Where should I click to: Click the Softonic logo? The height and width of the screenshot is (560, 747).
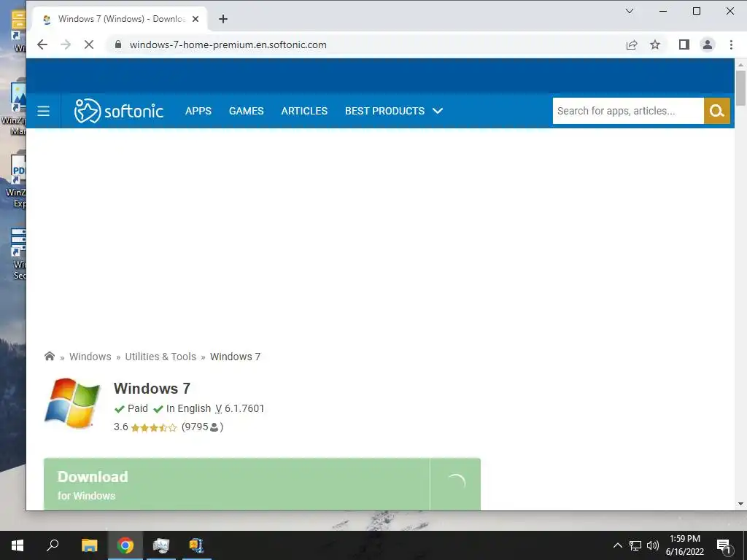click(119, 111)
